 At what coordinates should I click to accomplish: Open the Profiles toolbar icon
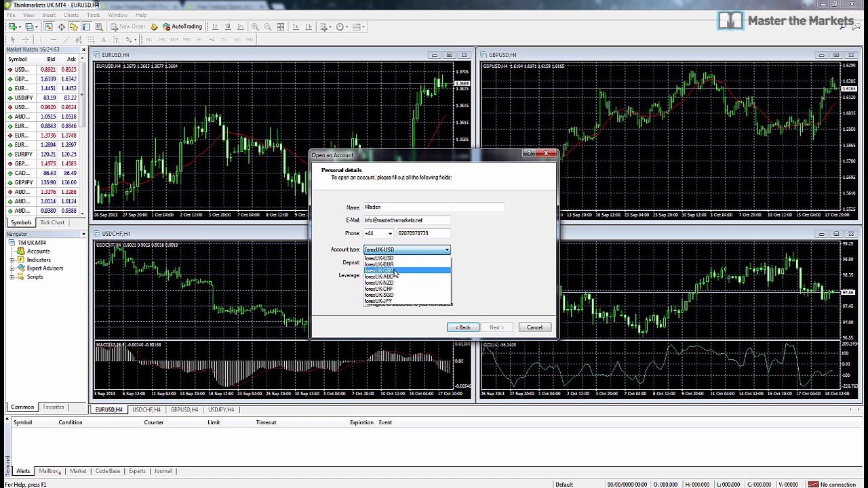click(29, 27)
